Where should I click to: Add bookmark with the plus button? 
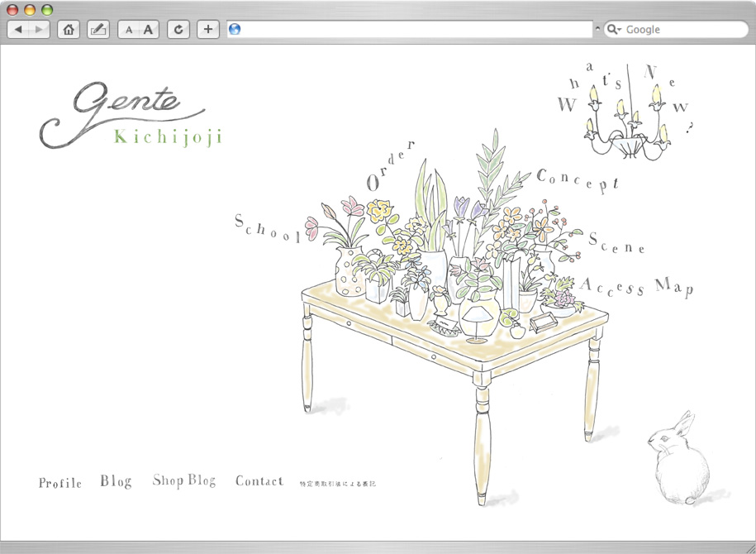pos(207,30)
